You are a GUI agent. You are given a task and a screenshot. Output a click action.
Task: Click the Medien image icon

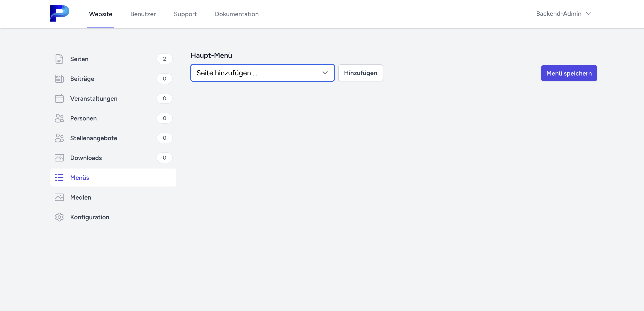(59, 197)
